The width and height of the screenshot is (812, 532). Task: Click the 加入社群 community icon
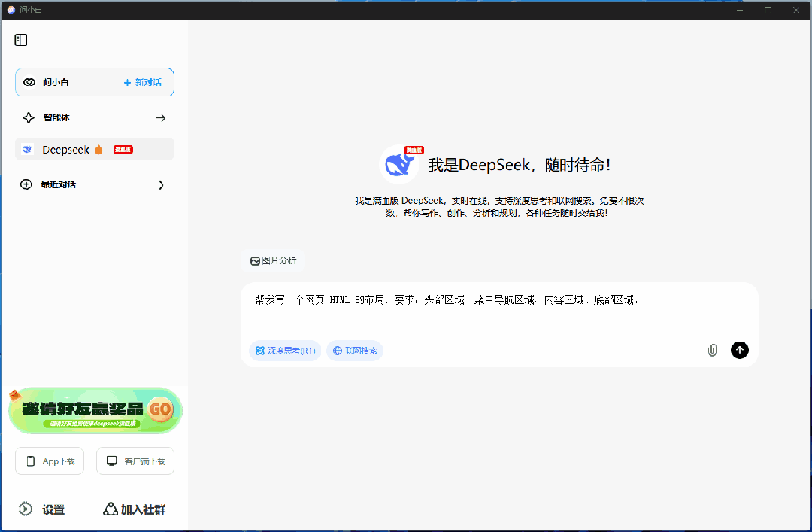[x=111, y=509]
